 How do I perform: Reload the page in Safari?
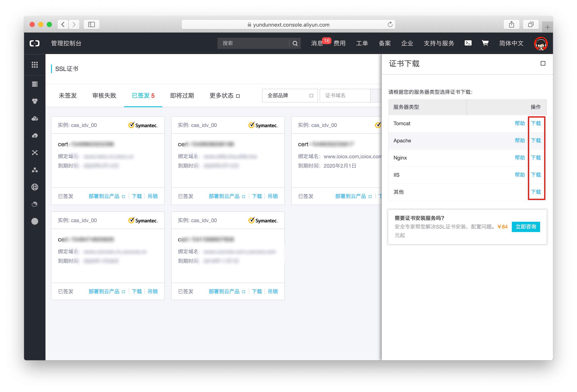pyautogui.click(x=390, y=24)
